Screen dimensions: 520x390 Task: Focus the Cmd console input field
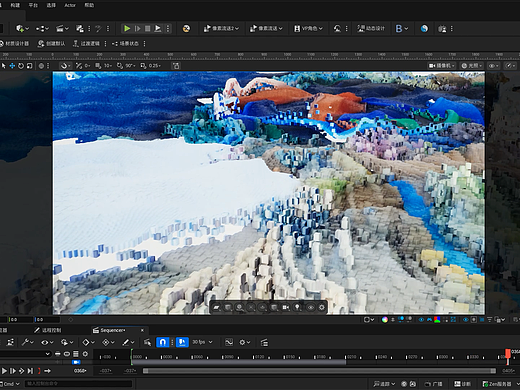click(79, 384)
